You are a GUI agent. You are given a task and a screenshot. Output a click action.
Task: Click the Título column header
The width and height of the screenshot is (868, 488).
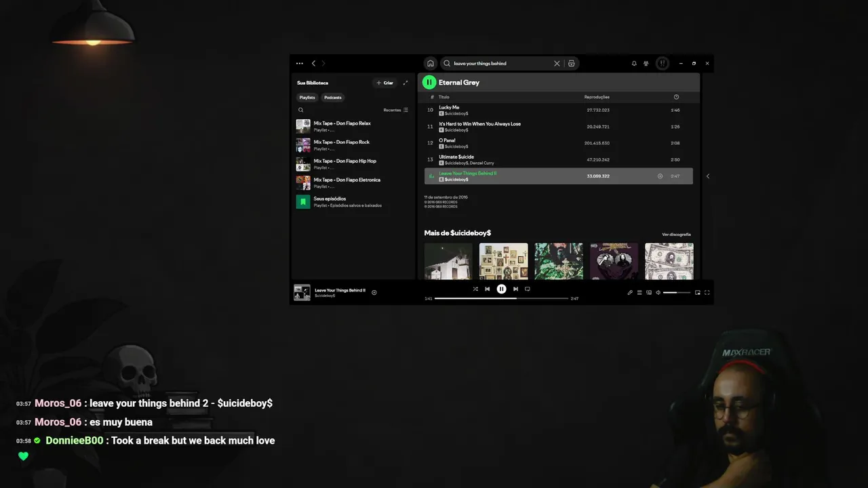[x=444, y=97]
